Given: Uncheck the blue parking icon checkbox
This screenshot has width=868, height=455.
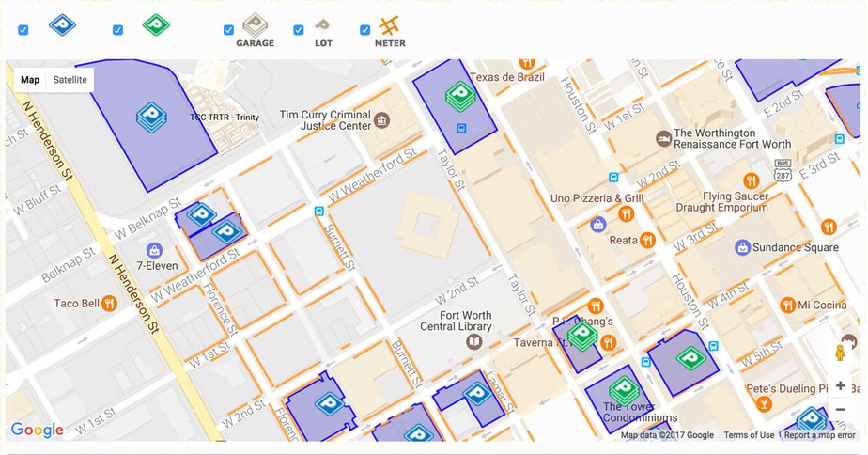Looking at the screenshot, I should pos(23,30).
